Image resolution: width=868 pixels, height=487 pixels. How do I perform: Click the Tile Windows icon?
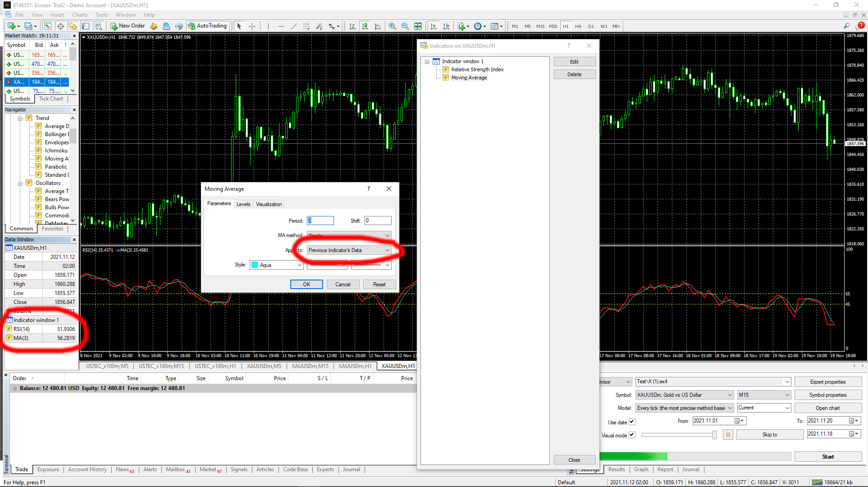pyautogui.click(x=418, y=26)
